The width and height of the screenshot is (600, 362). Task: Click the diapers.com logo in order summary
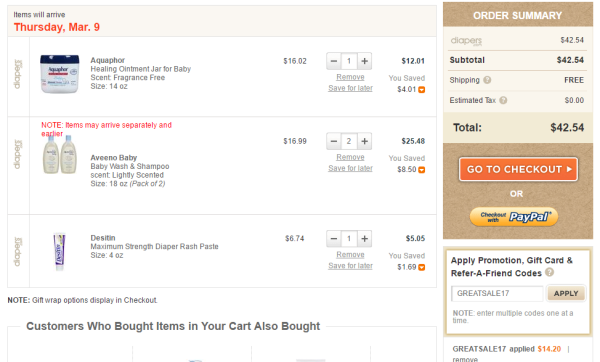point(466,41)
